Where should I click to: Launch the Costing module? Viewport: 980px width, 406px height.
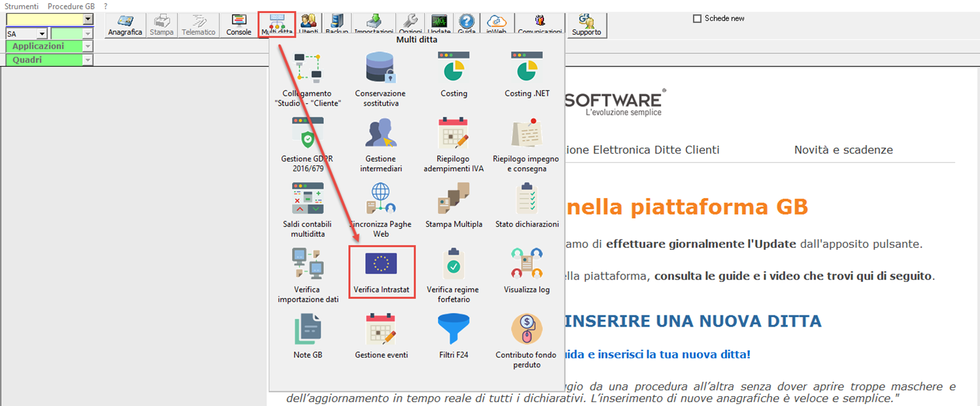454,75
